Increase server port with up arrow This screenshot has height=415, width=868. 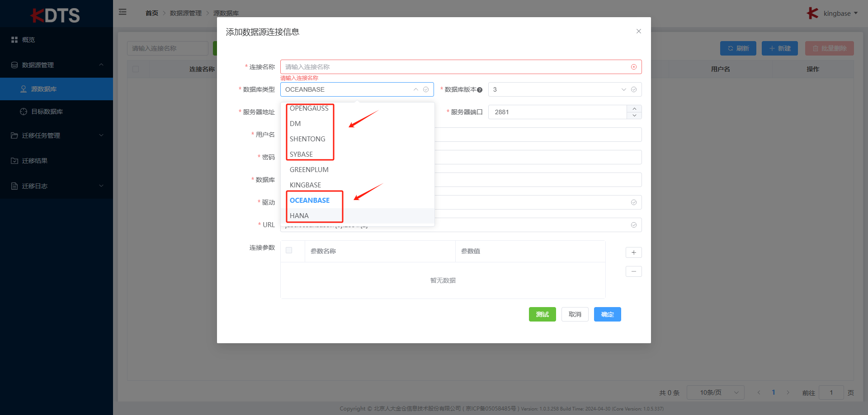(634, 109)
